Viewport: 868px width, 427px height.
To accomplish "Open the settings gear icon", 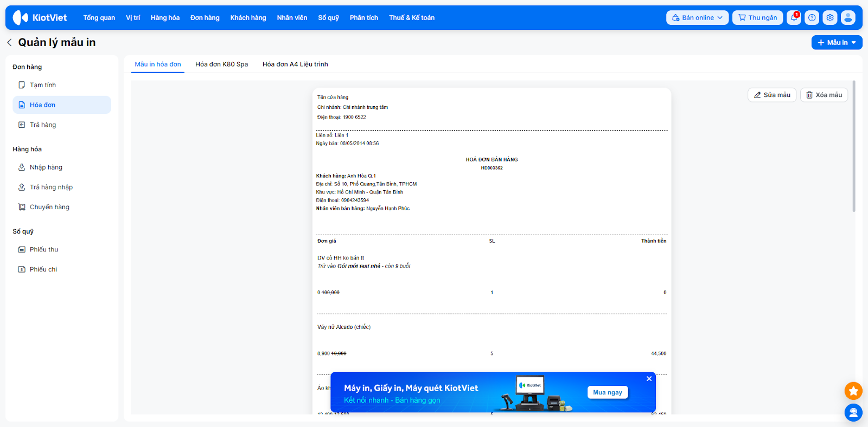I will click(830, 18).
